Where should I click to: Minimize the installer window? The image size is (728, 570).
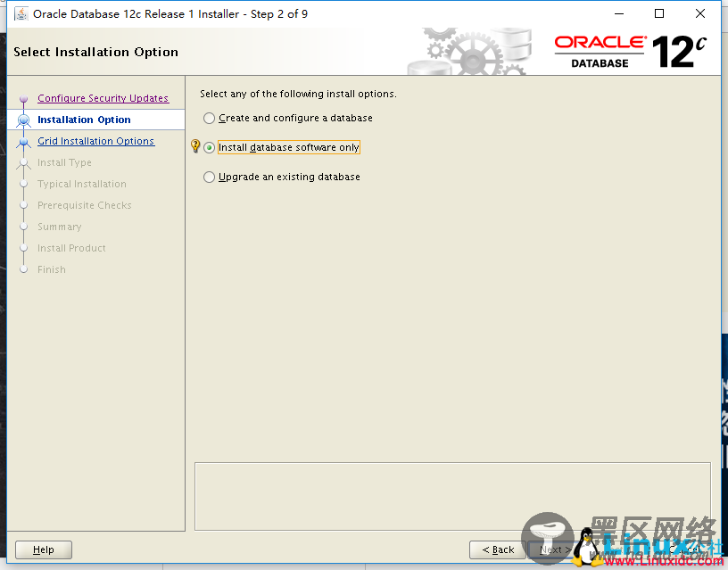tap(619, 14)
